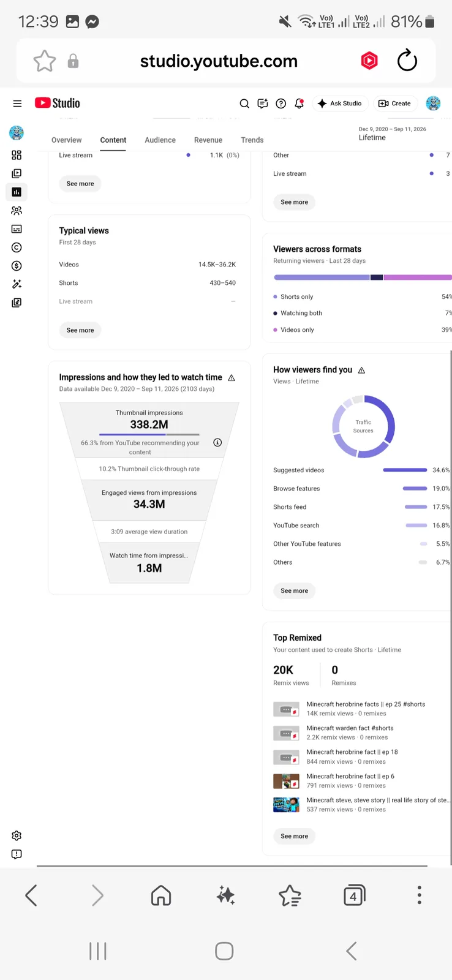
Task: Open Earn via sidebar dollar icon
Action: click(x=17, y=266)
